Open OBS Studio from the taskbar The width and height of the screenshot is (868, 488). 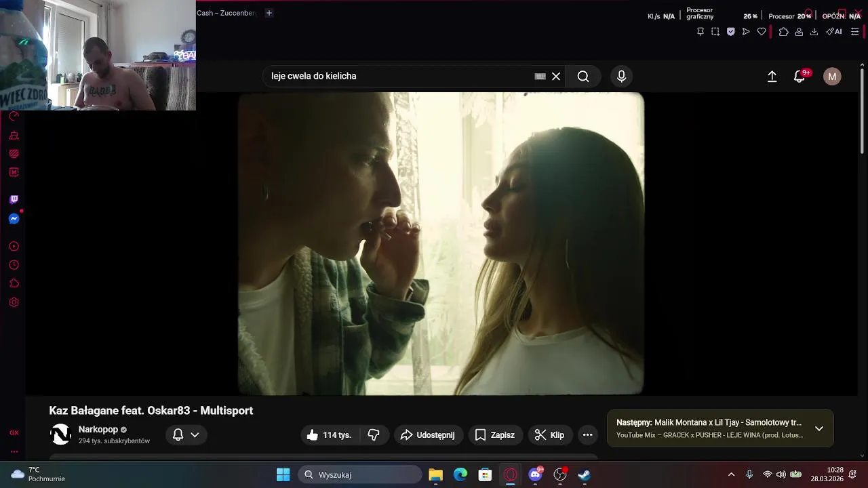pos(560,474)
